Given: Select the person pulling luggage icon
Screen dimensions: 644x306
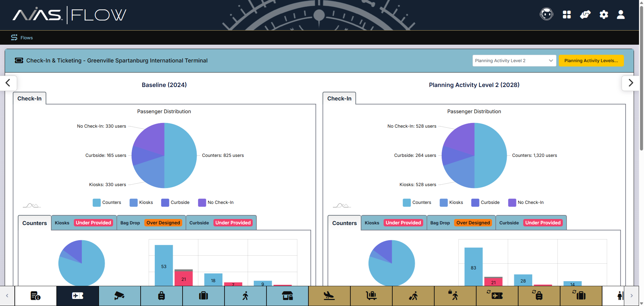Looking at the screenshot, I should [x=413, y=296].
